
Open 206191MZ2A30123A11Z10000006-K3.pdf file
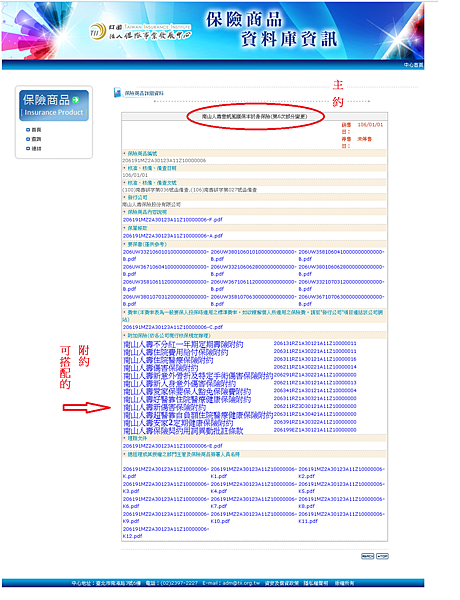(x=166, y=488)
